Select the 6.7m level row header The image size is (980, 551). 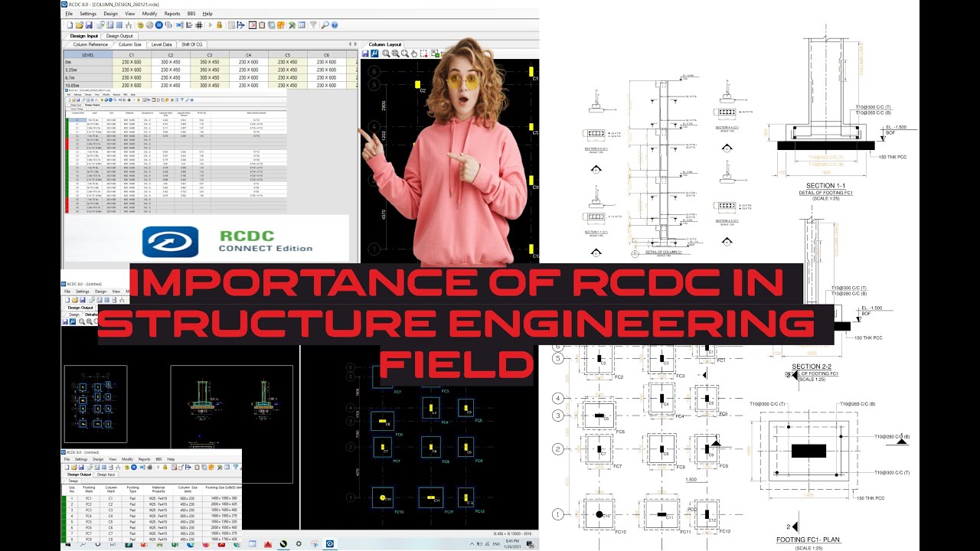(x=87, y=78)
